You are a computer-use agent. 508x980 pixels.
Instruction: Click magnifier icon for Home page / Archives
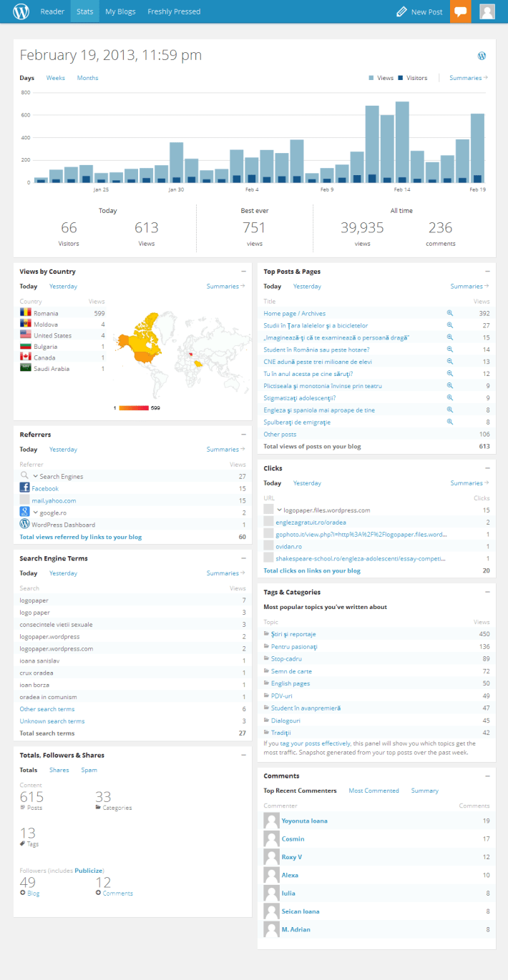point(450,313)
